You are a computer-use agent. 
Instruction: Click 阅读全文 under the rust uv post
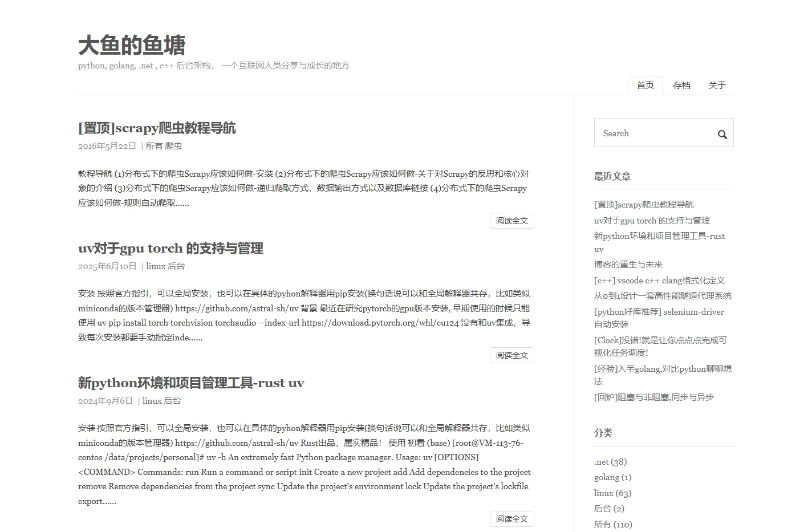tap(511, 519)
